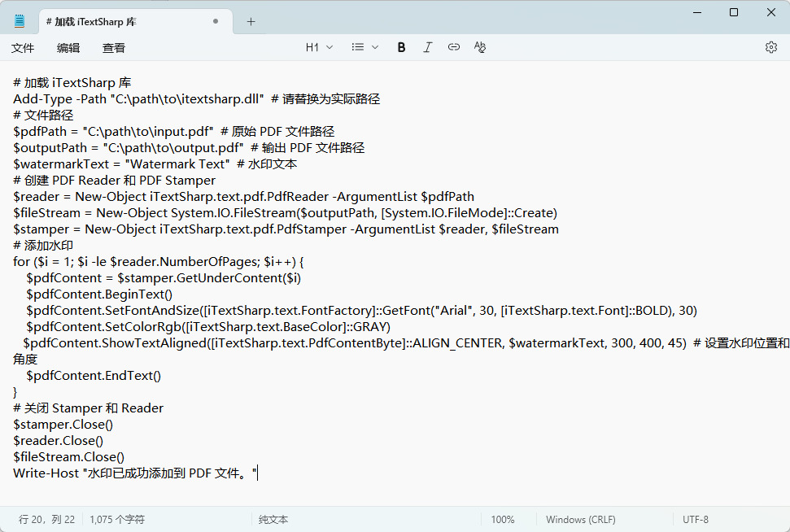The image size is (790, 532).
Task: Click the '$stamper = New-Object' line
Action: click(x=286, y=229)
